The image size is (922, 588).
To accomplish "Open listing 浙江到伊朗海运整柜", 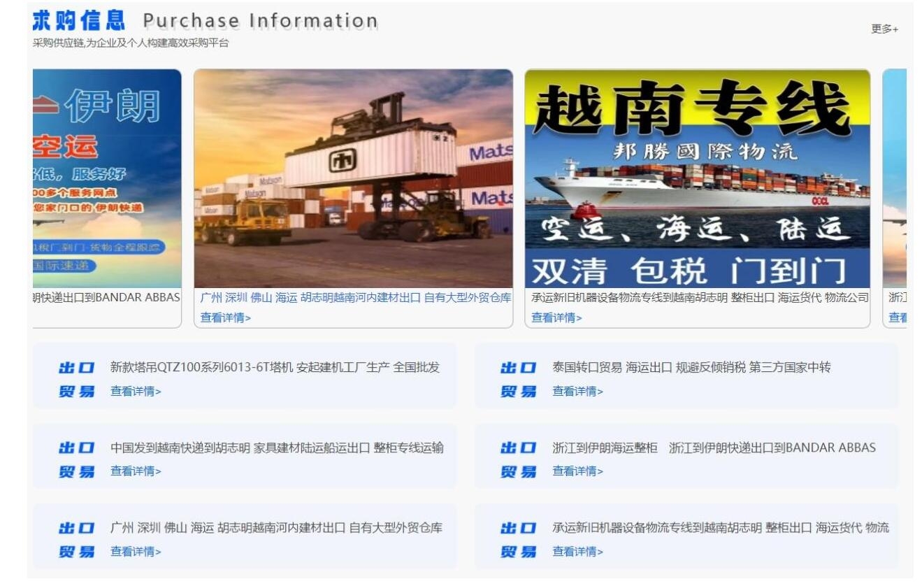I will (714, 448).
